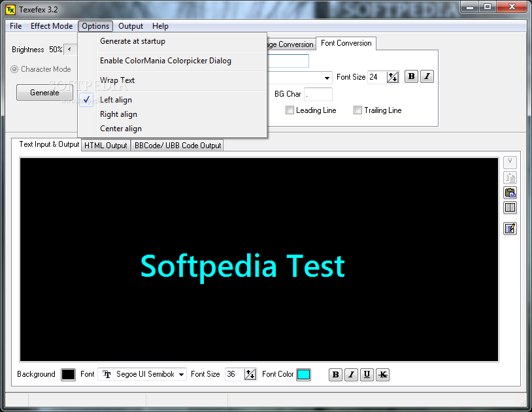Click the Generate button

click(44, 93)
